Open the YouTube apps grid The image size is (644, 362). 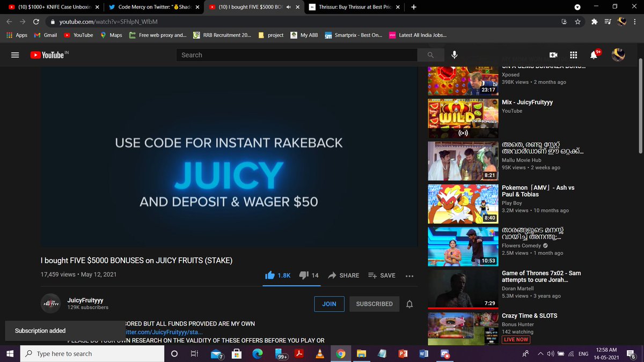pyautogui.click(x=573, y=55)
